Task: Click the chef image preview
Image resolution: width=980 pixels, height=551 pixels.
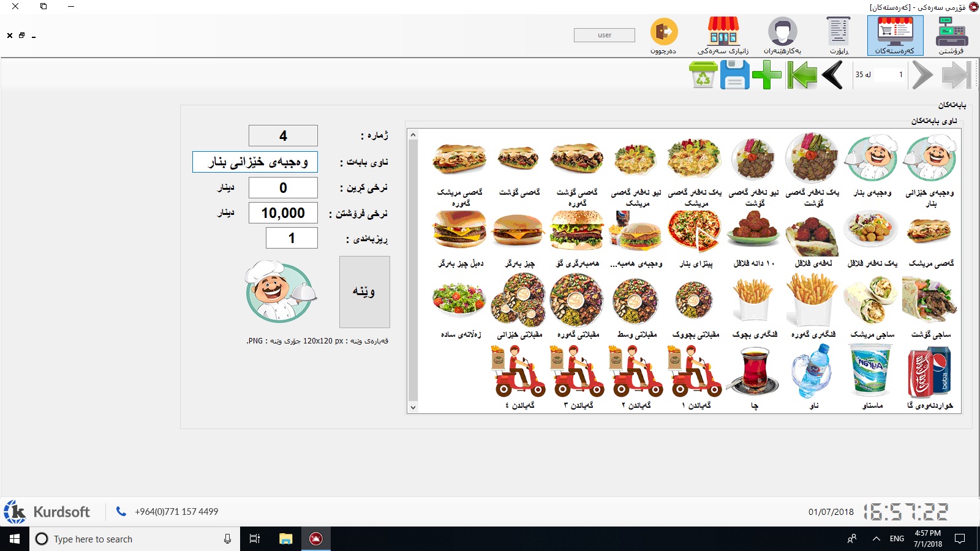Action: coord(281,291)
